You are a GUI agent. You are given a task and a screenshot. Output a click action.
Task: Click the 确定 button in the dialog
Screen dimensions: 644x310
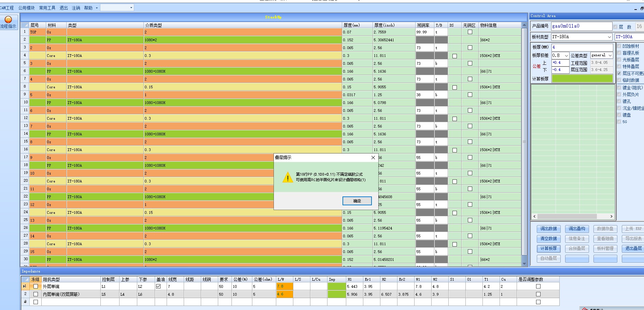357,201
